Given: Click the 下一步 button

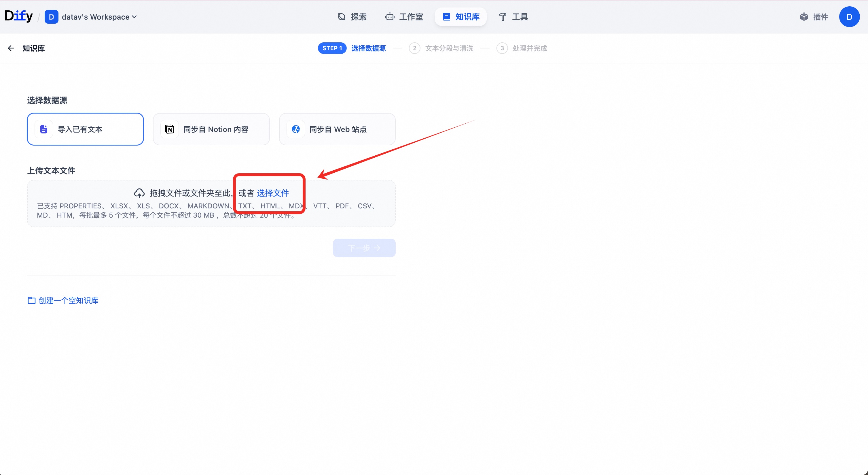Looking at the screenshot, I should (364, 248).
